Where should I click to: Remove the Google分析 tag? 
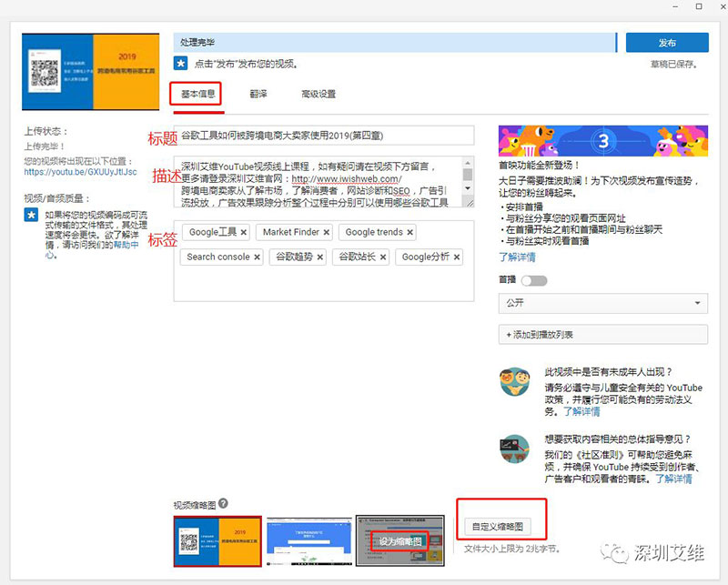[x=457, y=257]
